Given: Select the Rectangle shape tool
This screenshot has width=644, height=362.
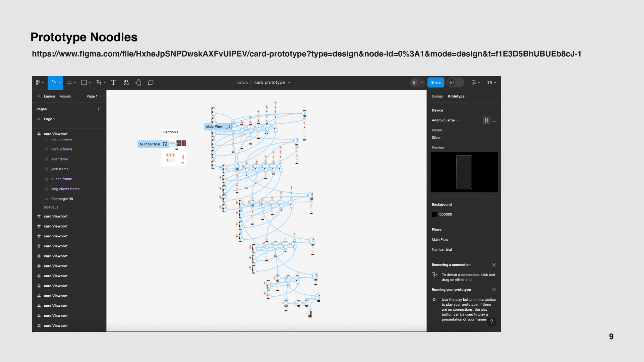Looking at the screenshot, I should coord(84,82).
